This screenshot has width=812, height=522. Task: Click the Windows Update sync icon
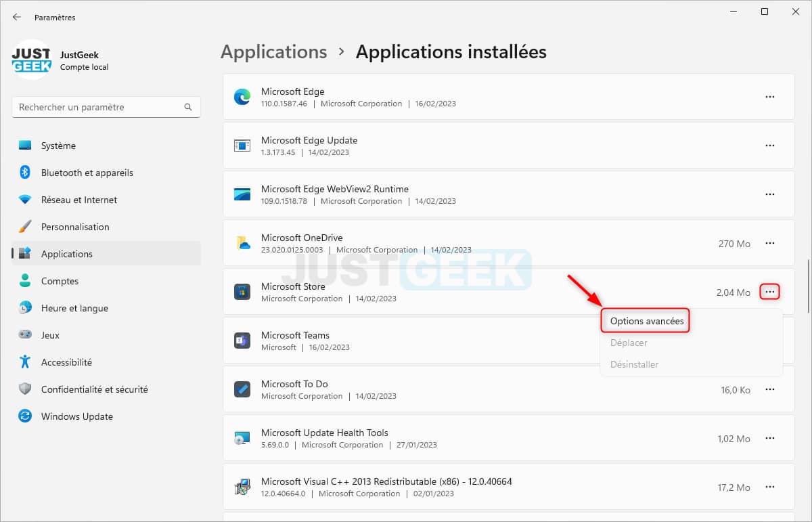(25, 416)
